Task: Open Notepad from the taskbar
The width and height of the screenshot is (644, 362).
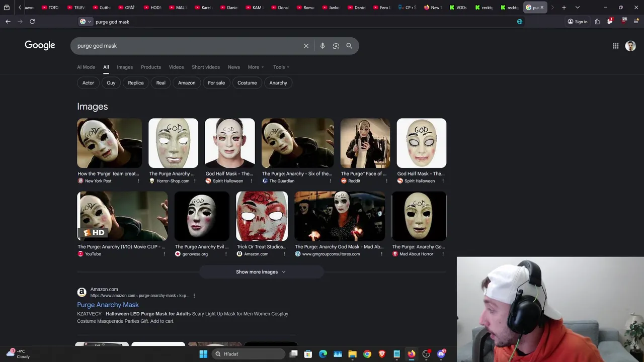Action: pos(397,354)
